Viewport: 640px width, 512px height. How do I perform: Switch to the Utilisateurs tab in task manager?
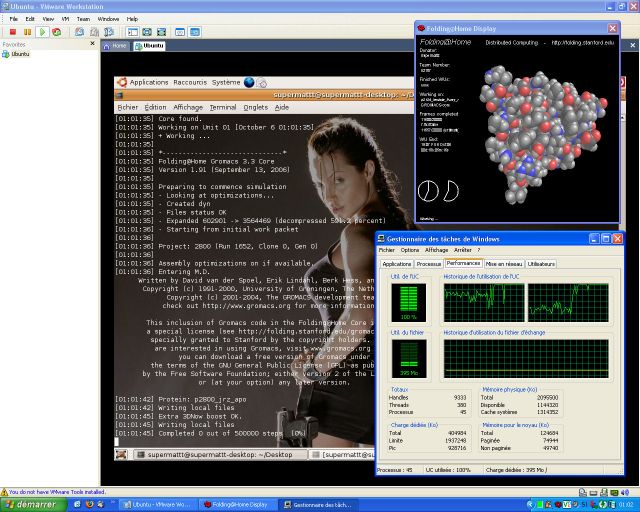(x=541, y=264)
